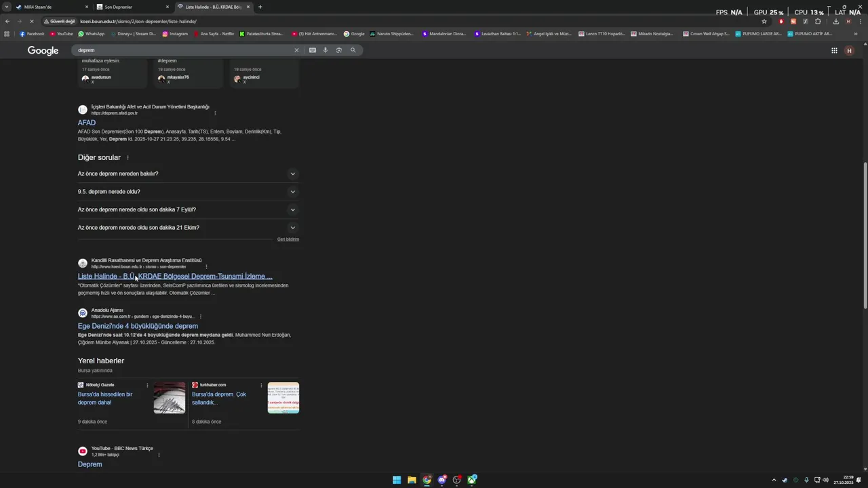The width and height of the screenshot is (868, 488).
Task: Show hidden system tray icons
Action: pos(774,480)
